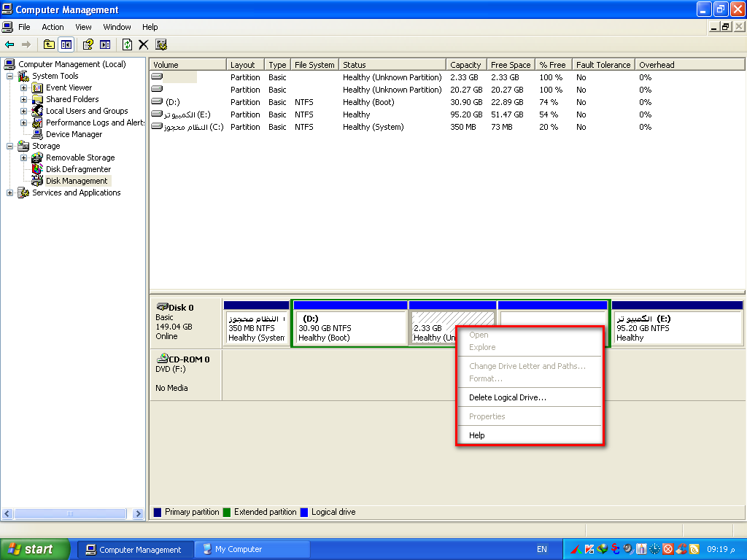Click the CCleaner icon in the system tray

(x=681, y=549)
